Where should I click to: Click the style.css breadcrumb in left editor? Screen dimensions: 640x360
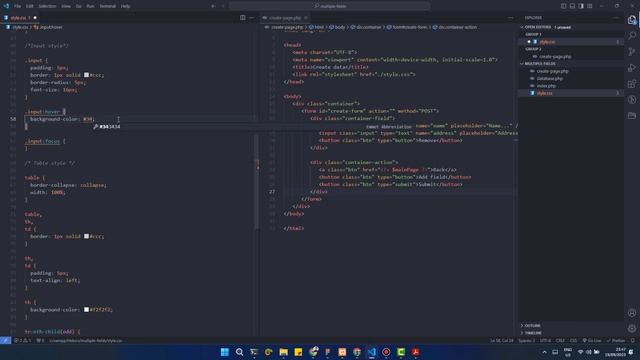coord(20,27)
